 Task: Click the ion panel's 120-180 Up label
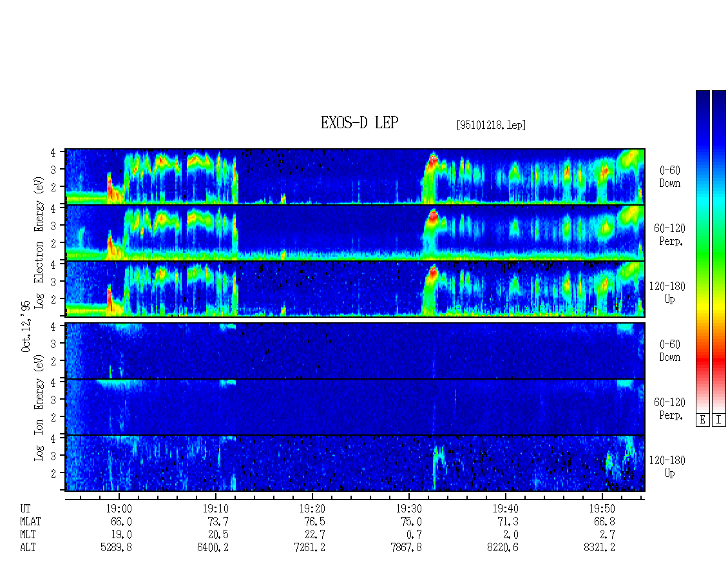[x=667, y=467]
